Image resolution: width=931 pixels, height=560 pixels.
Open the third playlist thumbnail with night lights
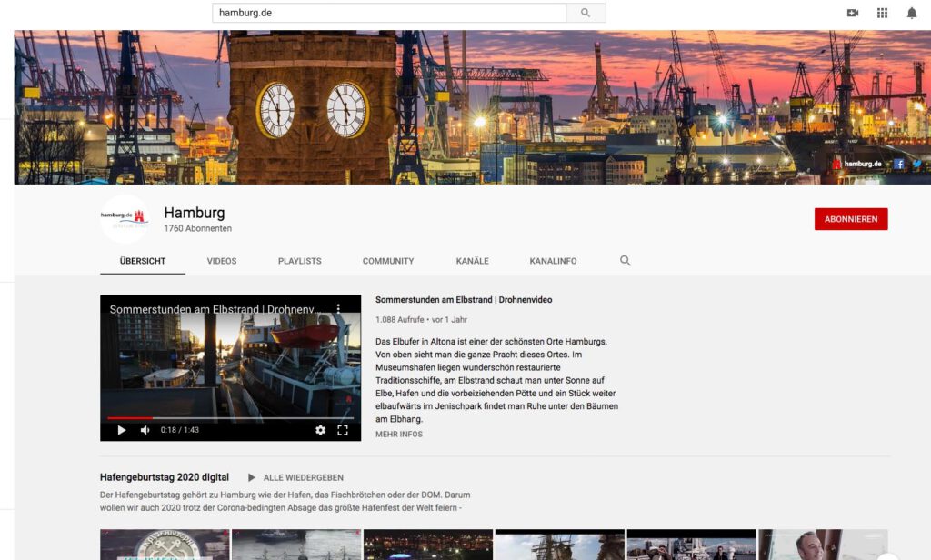coord(428,545)
